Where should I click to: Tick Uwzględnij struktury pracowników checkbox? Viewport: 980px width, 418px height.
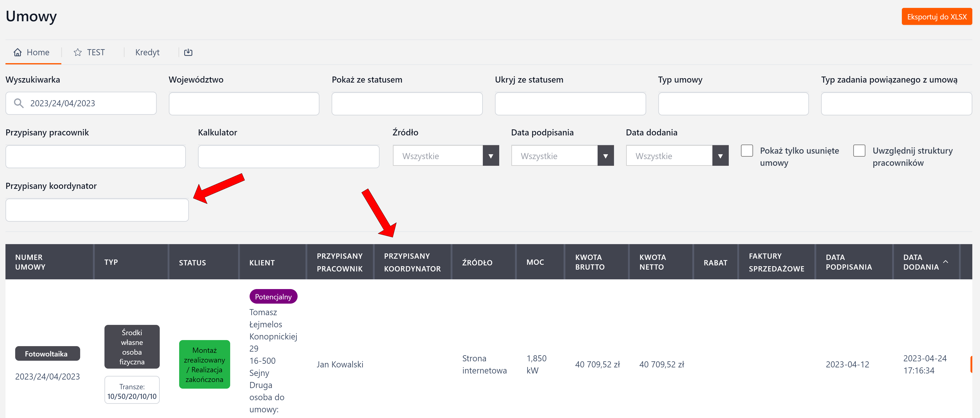coord(859,151)
